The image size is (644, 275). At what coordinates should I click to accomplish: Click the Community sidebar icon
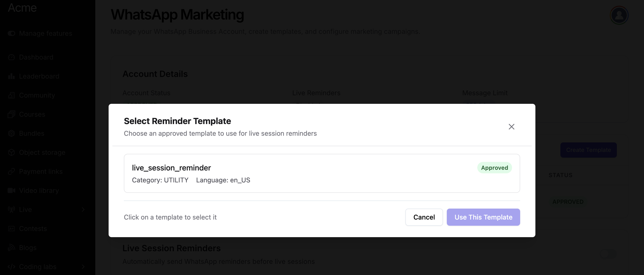point(11,95)
